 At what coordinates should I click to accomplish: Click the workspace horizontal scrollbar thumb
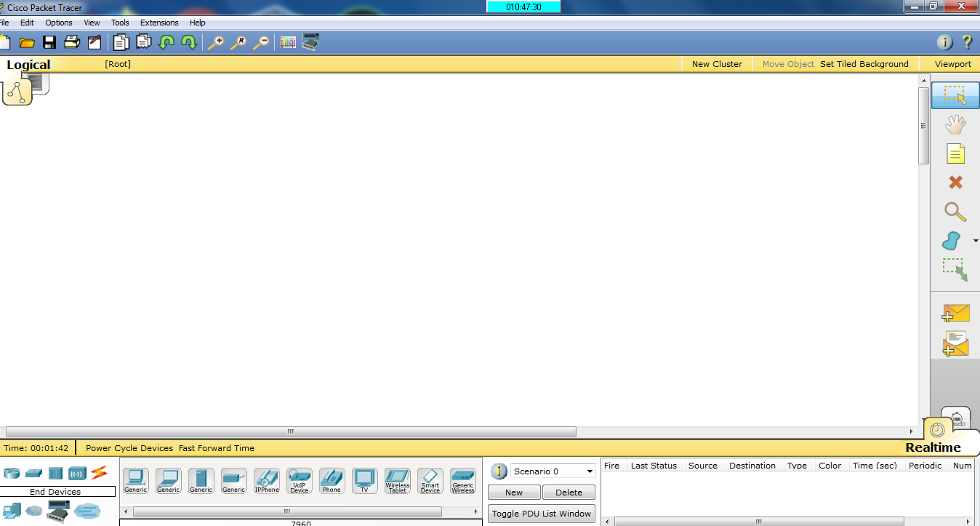coord(291,431)
